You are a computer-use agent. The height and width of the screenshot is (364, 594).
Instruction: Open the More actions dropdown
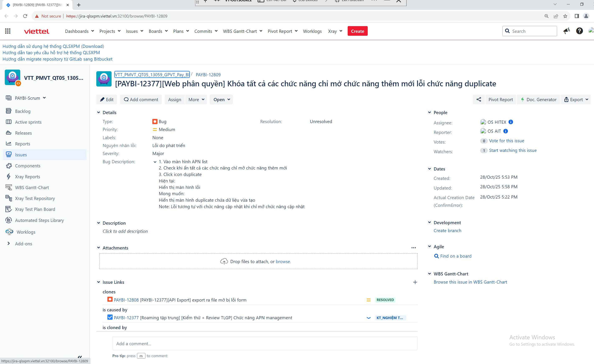click(x=196, y=99)
